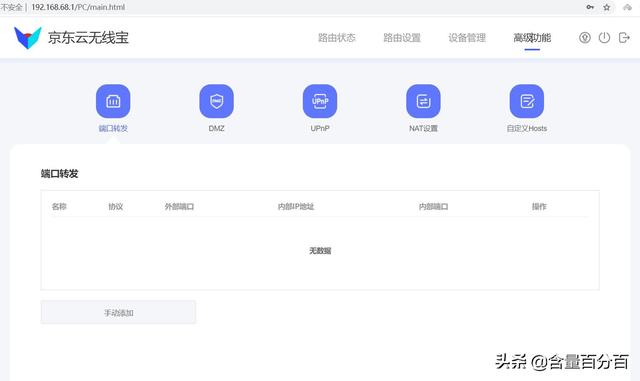The height and width of the screenshot is (381, 640).
Task: Click the 无数据 empty table message
Action: 320,250
